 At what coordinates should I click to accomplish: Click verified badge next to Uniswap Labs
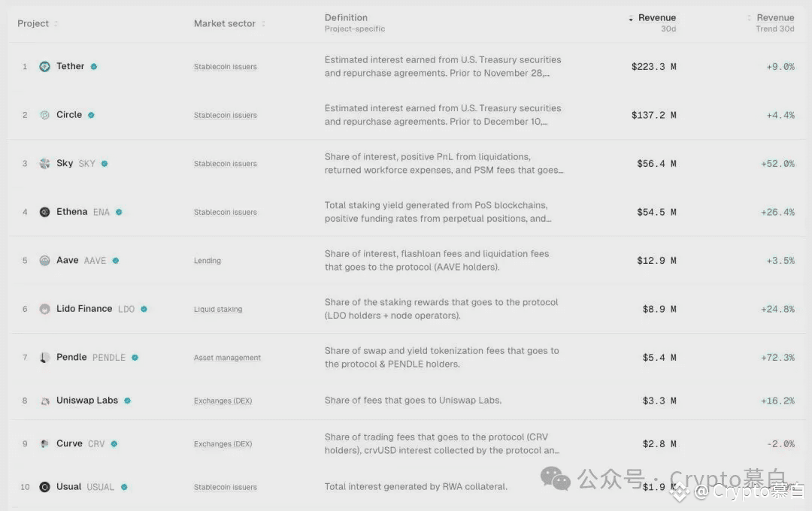point(127,401)
